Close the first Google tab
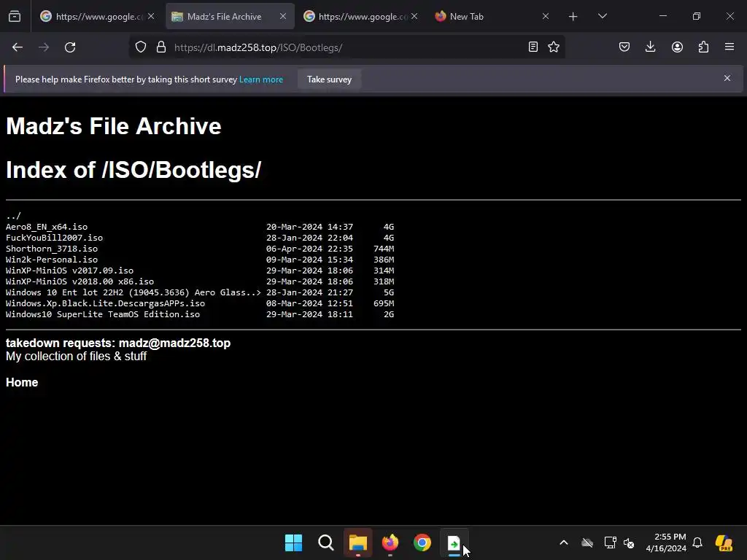 [x=151, y=16]
